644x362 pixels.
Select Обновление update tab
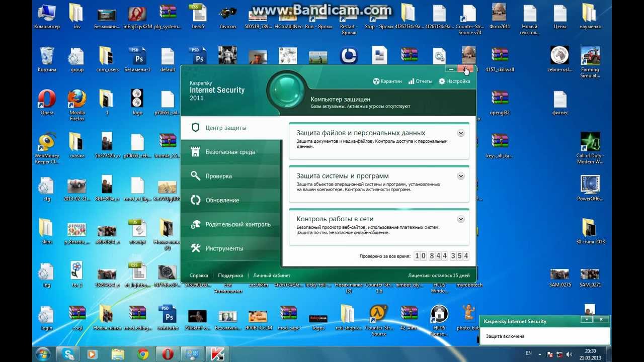[x=230, y=200]
